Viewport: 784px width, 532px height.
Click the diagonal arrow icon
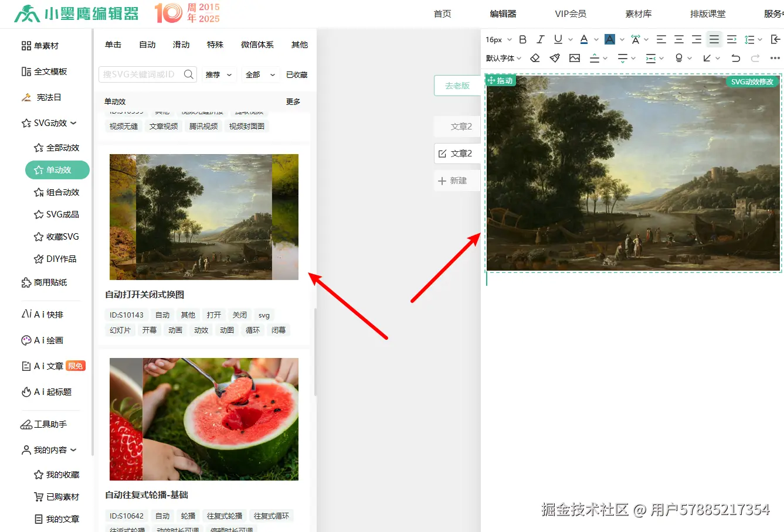707,58
